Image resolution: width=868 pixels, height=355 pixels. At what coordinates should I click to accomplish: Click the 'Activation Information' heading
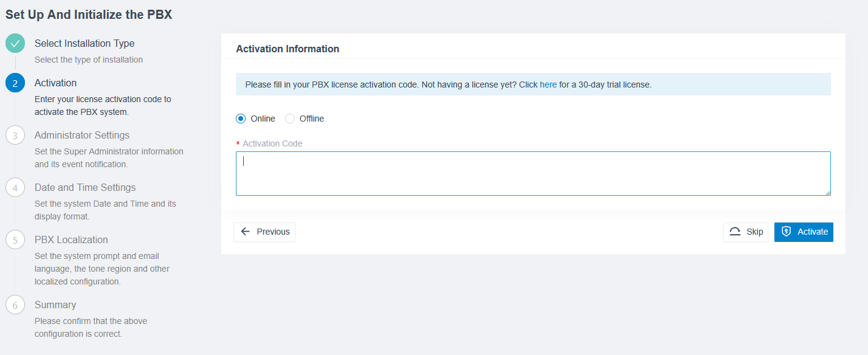pyautogui.click(x=288, y=49)
